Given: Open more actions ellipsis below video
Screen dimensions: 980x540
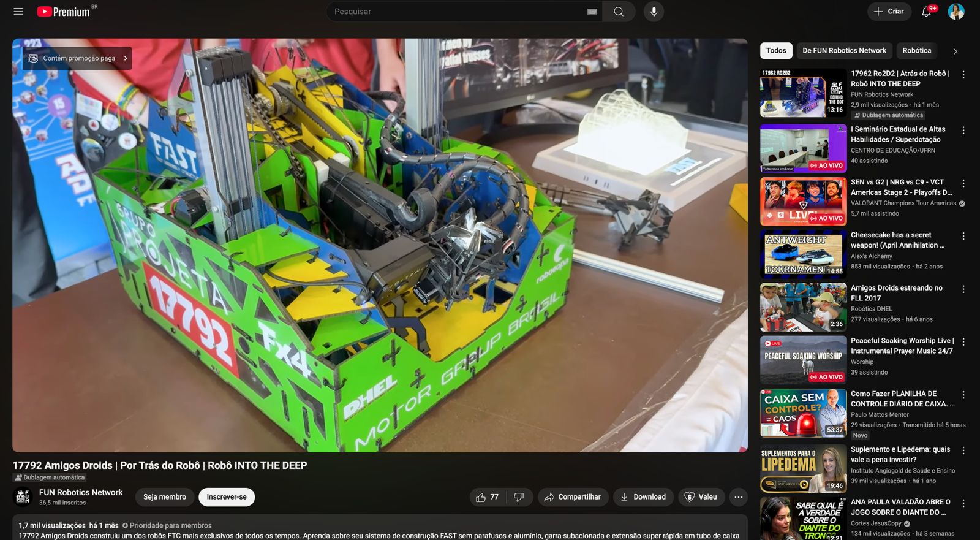Looking at the screenshot, I should [739, 497].
